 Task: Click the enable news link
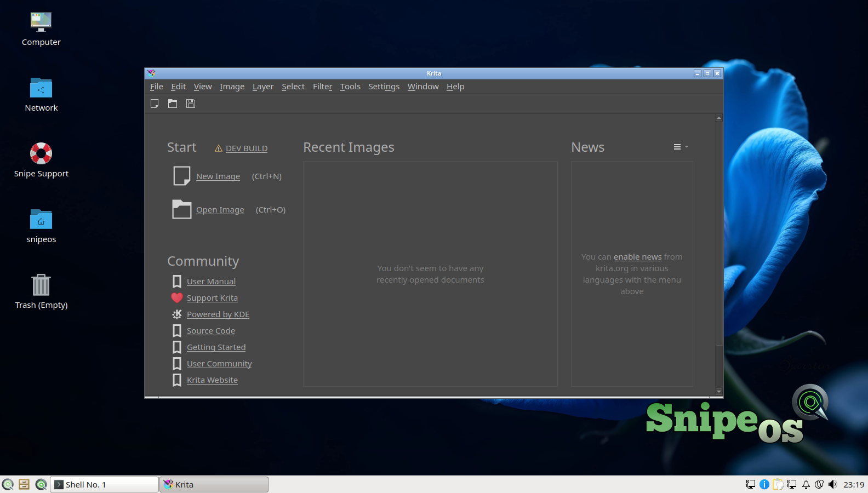pyautogui.click(x=637, y=257)
